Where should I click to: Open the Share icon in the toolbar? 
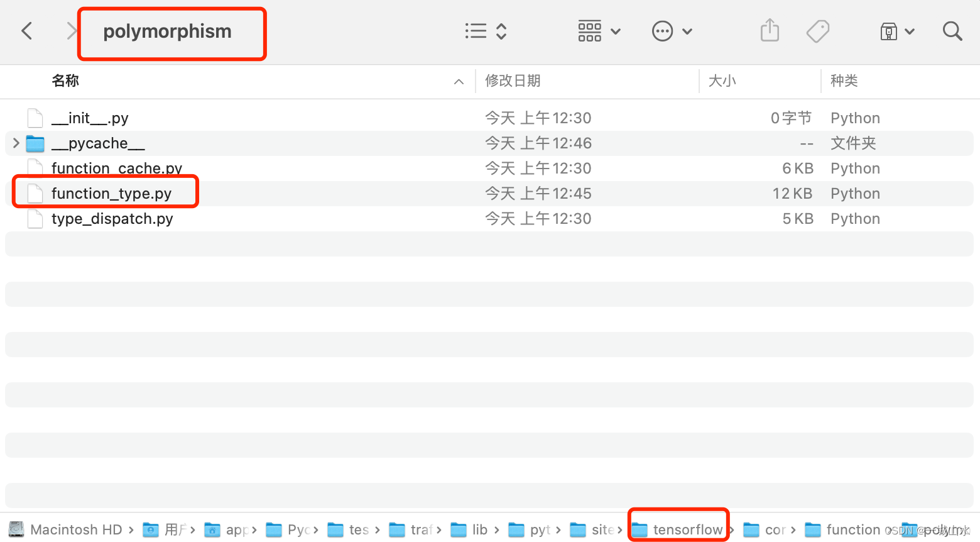769,30
